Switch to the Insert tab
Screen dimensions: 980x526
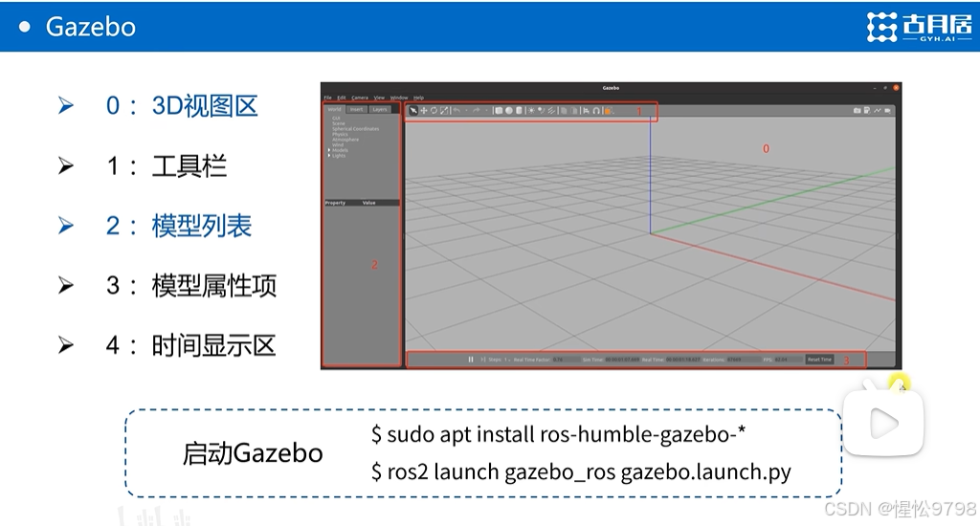point(356,109)
